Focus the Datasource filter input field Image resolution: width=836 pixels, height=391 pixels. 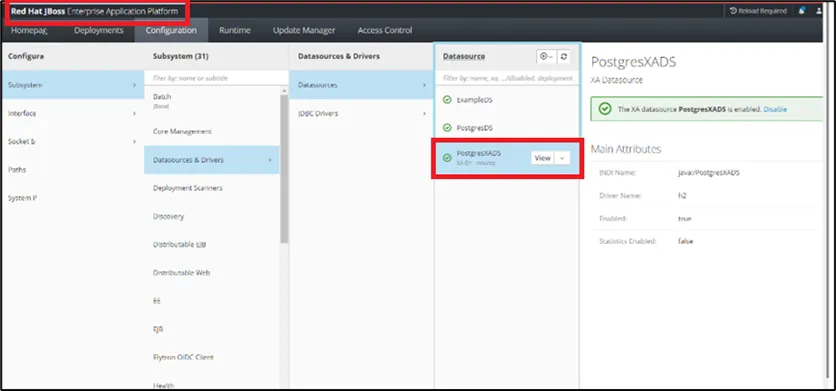pos(507,78)
